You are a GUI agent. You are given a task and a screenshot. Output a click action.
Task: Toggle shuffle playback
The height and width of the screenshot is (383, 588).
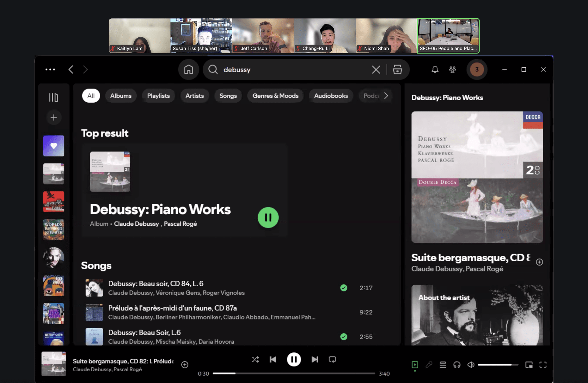(255, 359)
